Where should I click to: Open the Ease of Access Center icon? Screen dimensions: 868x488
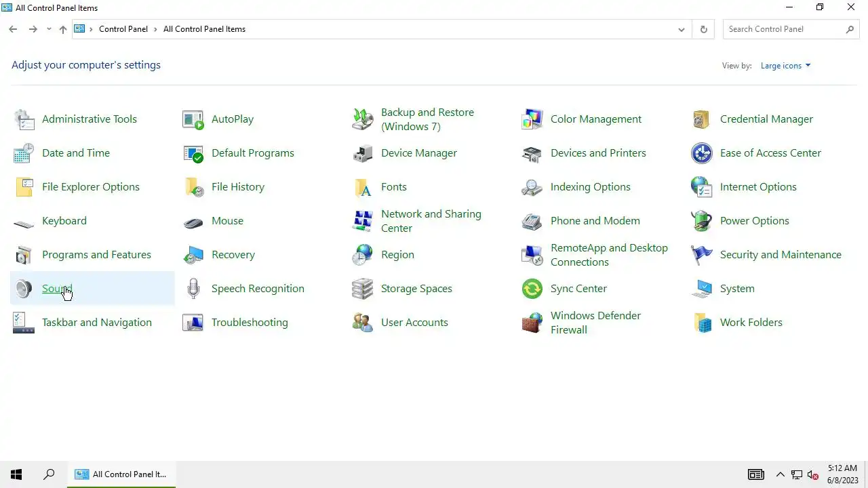702,153
